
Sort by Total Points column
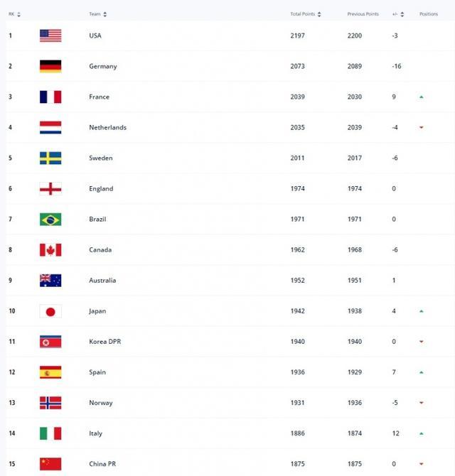click(x=306, y=14)
